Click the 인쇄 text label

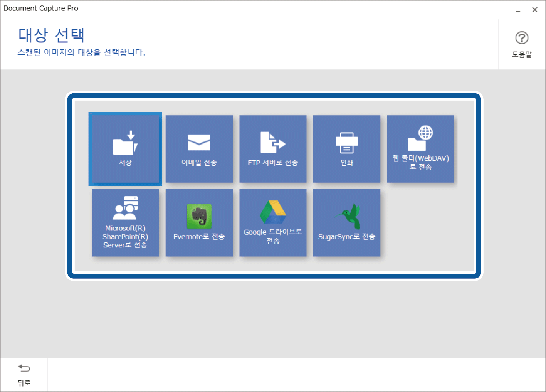coord(346,163)
